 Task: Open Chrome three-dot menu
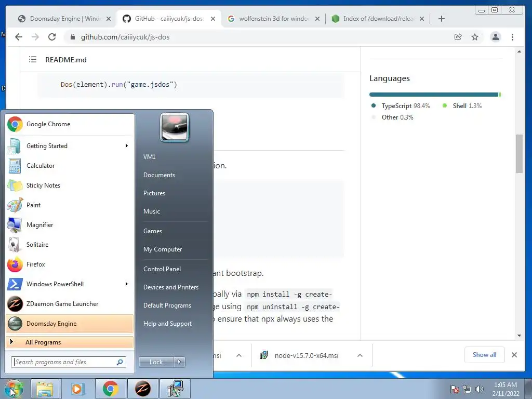(512, 37)
